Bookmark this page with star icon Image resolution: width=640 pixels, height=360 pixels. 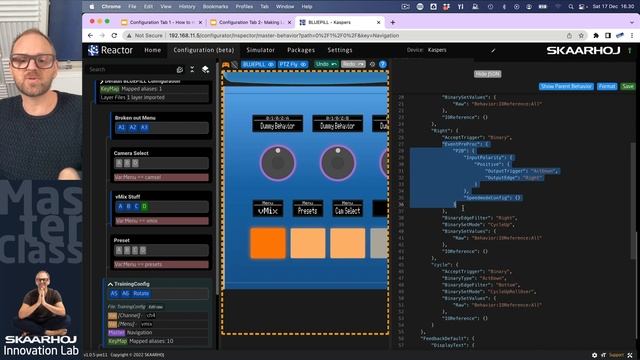[x=581, y=36]
